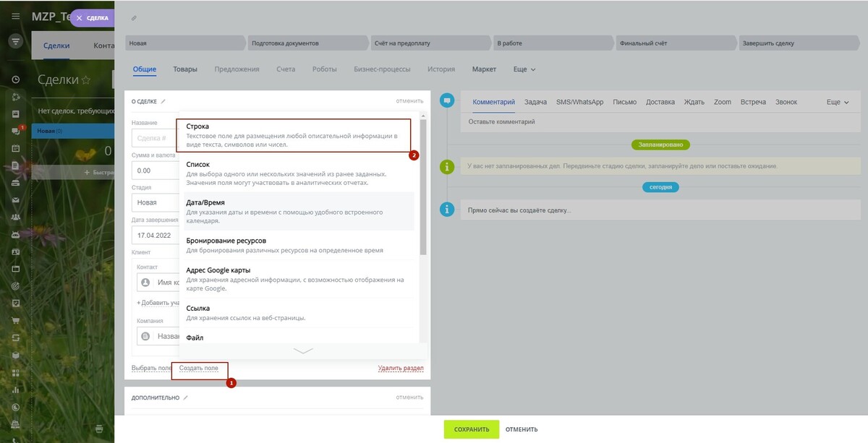Open the Роботы tab

325,69
